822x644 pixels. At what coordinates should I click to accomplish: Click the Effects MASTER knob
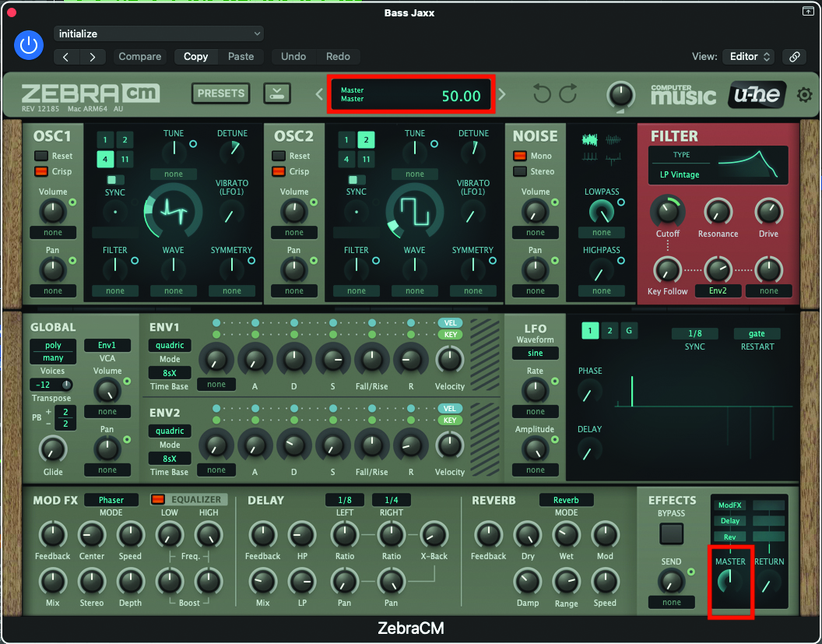[729, 581]
